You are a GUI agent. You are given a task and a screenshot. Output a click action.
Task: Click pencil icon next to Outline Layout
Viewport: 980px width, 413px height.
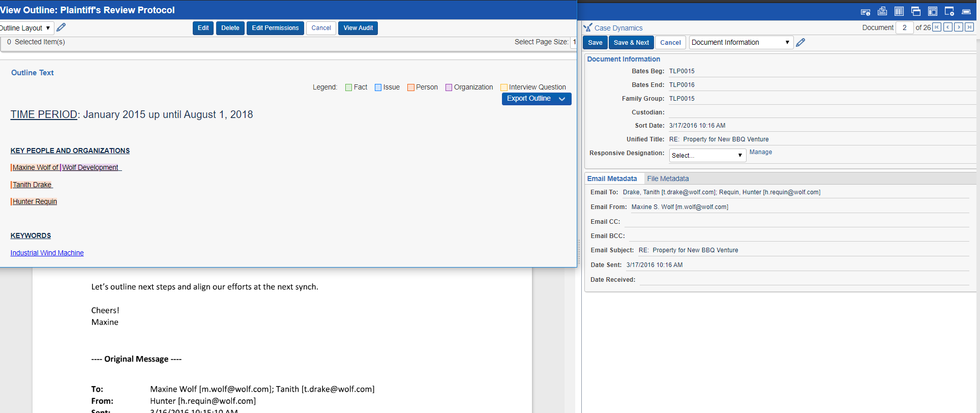pyautogui.click(x=61, y=27)
